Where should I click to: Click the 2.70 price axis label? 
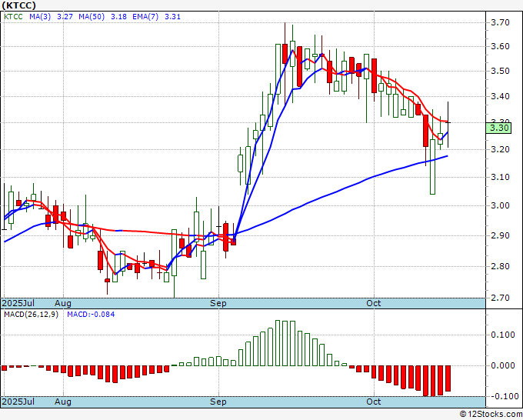click(501, 298)
